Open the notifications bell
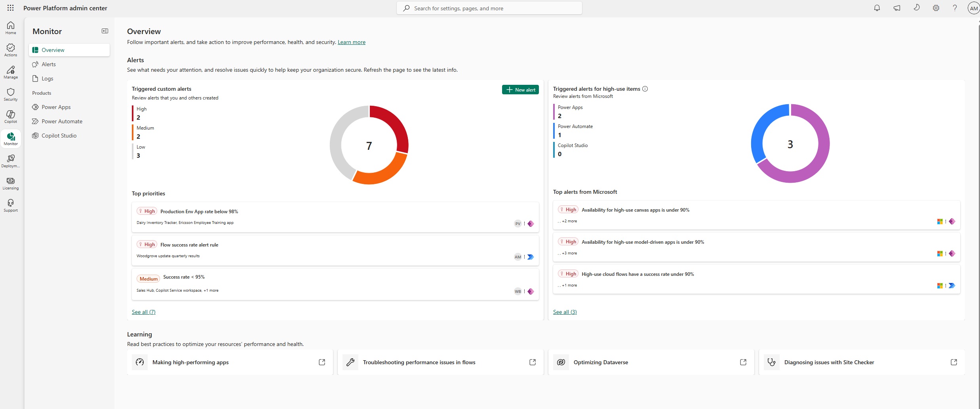This screenshot has height=409, width=980. (877, 8)
